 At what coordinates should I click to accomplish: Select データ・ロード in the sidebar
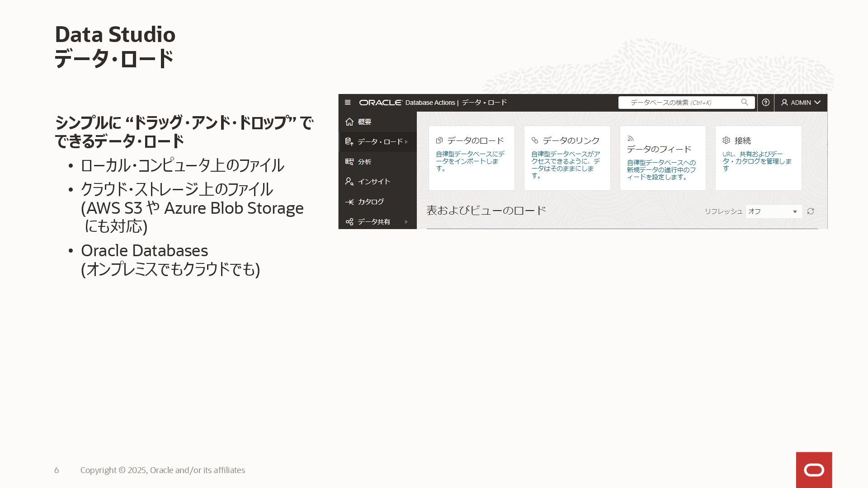tap(380, 142)
